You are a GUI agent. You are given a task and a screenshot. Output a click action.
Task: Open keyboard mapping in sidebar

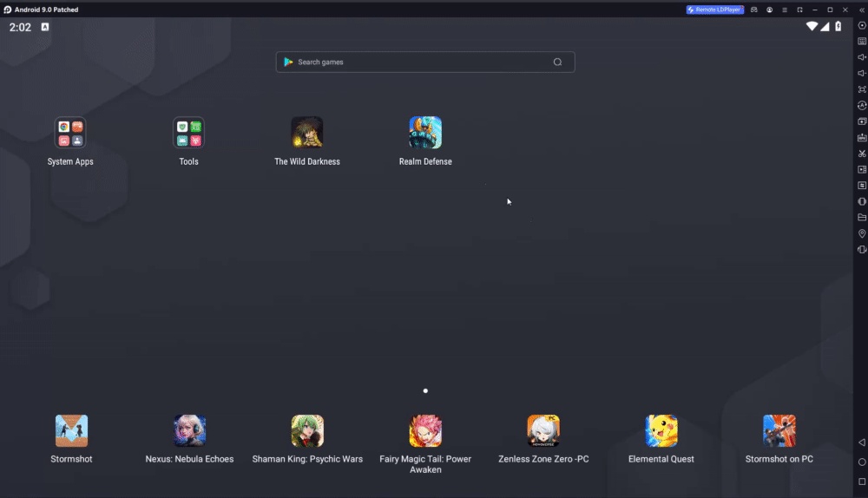[862, 42]
